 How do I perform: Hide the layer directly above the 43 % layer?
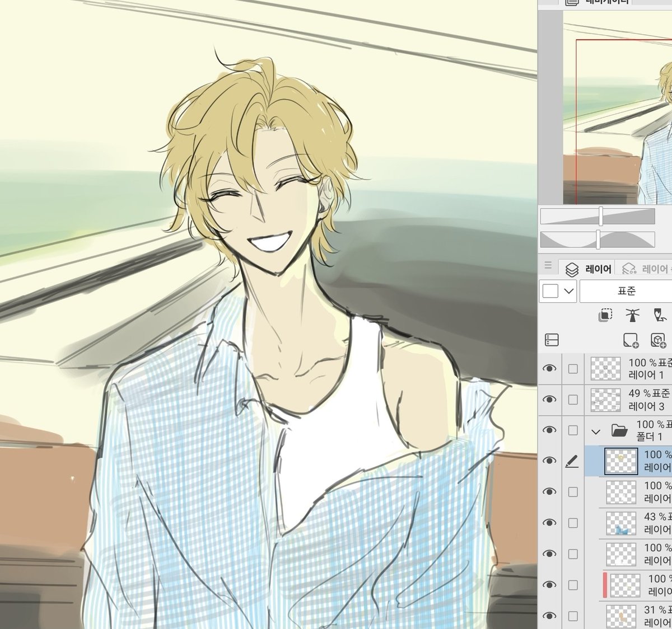coord(550,492)
